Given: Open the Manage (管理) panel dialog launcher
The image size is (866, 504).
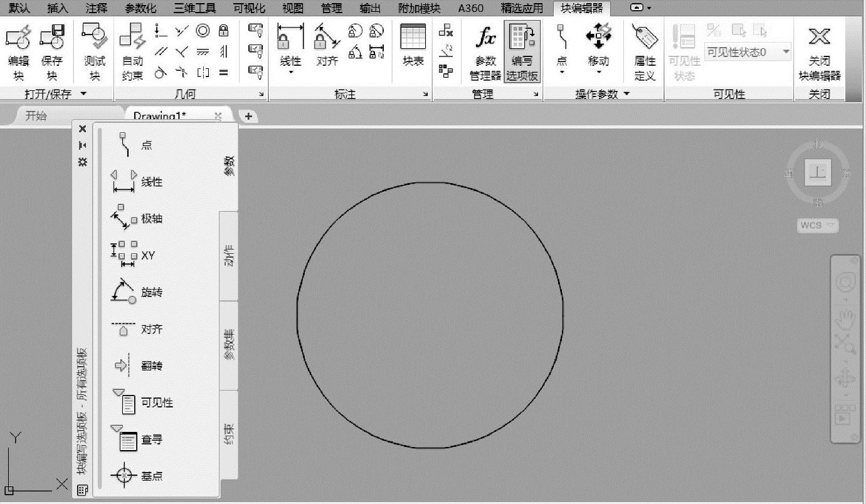Looking at the screenshot, I should tap(536, 95).
